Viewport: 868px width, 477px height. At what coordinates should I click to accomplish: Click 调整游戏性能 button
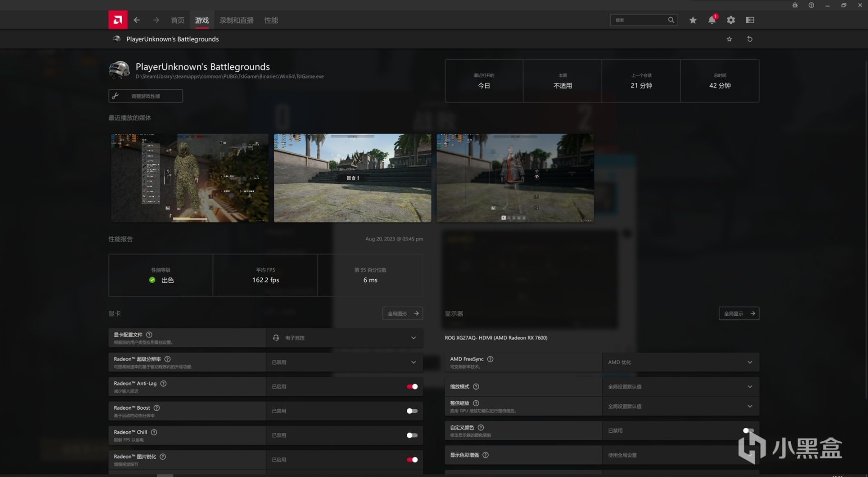146,96
